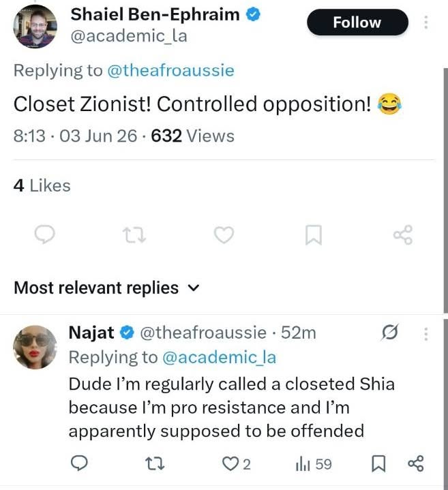Open more options on Najat's reply
This screenshot has width=448, height=490.
(x=425, y=334)
